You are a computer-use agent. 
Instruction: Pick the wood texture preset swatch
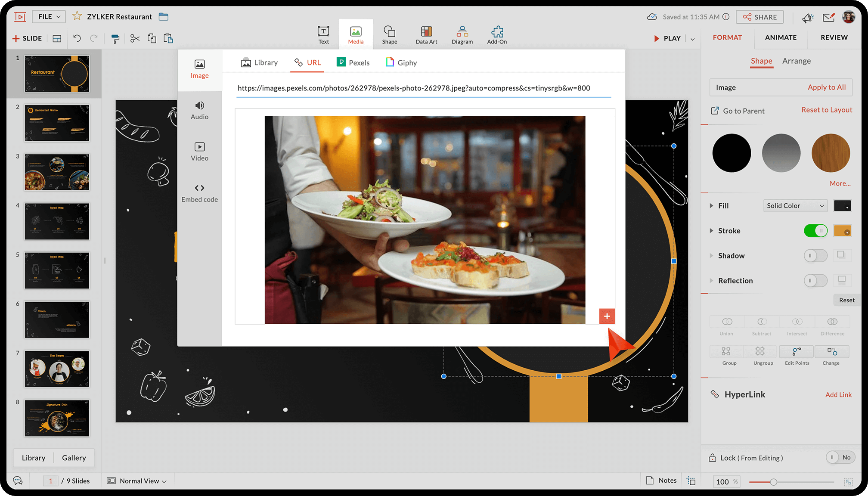tap(831, 153)
